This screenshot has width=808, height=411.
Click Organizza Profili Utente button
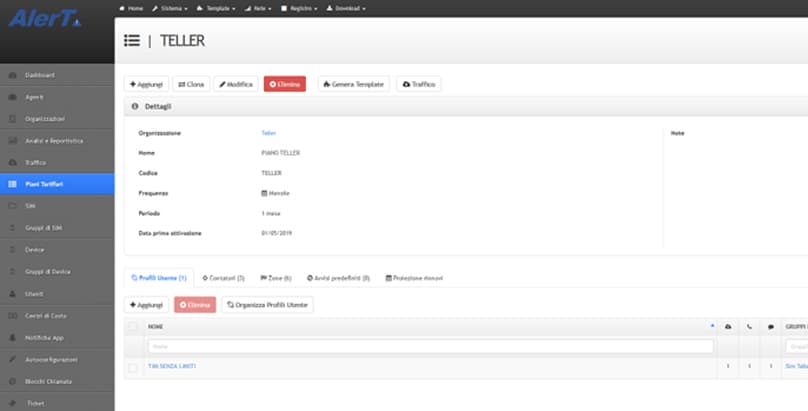[267, 305]
